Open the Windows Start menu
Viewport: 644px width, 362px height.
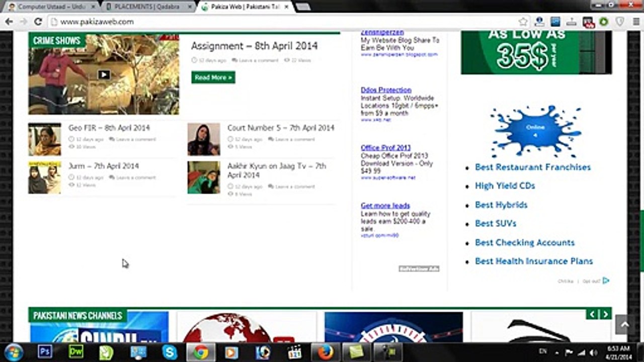click(13, 352)
